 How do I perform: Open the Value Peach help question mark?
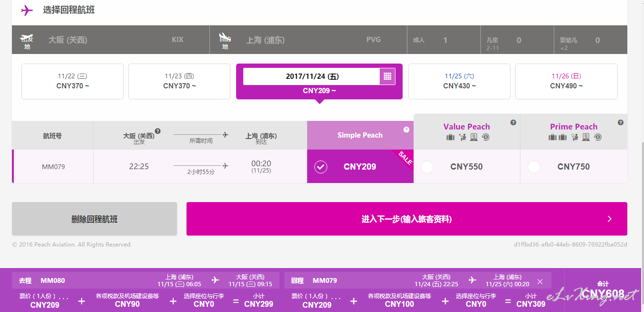513,122
